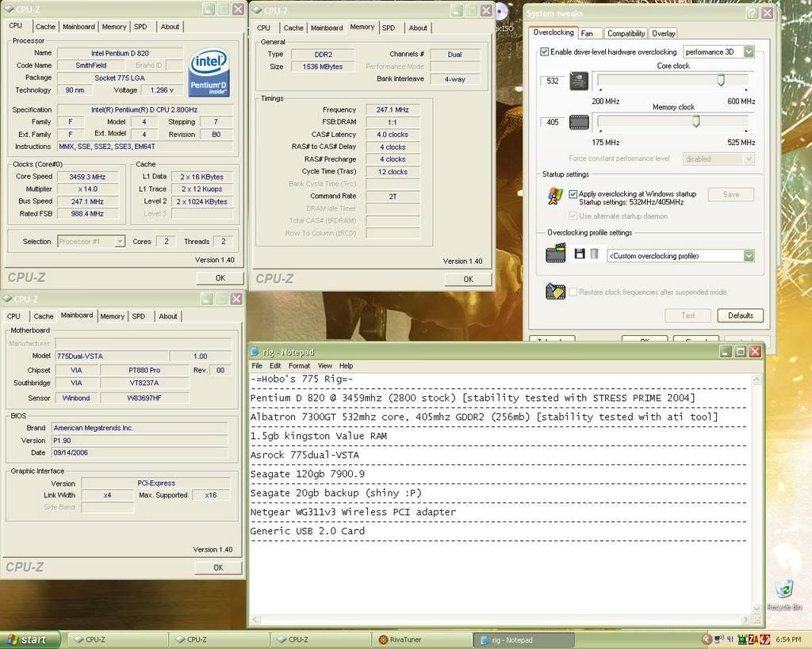
Task: Open the Recycle Bin desktop icon
Action: [784, 595]
